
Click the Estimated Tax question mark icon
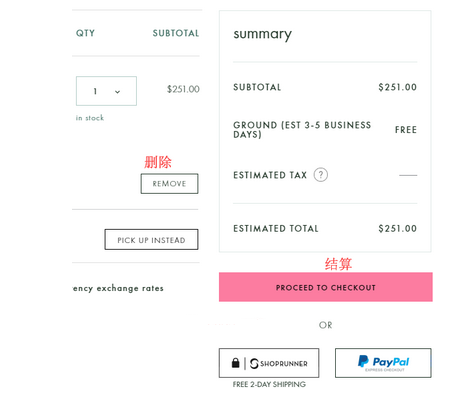click(321, 175)
